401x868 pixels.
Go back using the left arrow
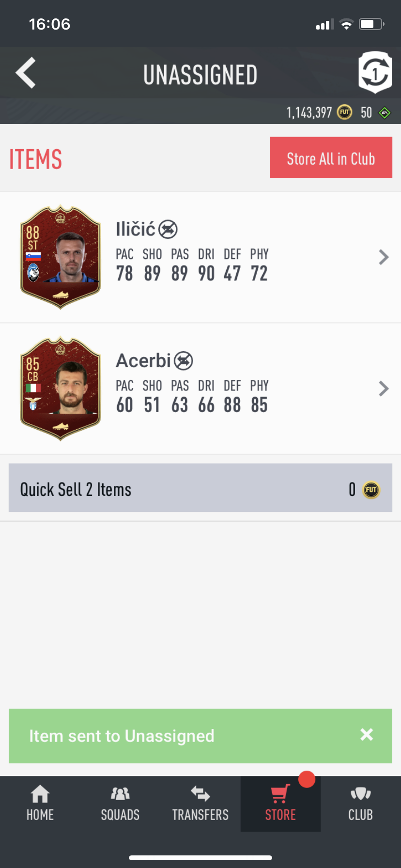coord(26,73)
